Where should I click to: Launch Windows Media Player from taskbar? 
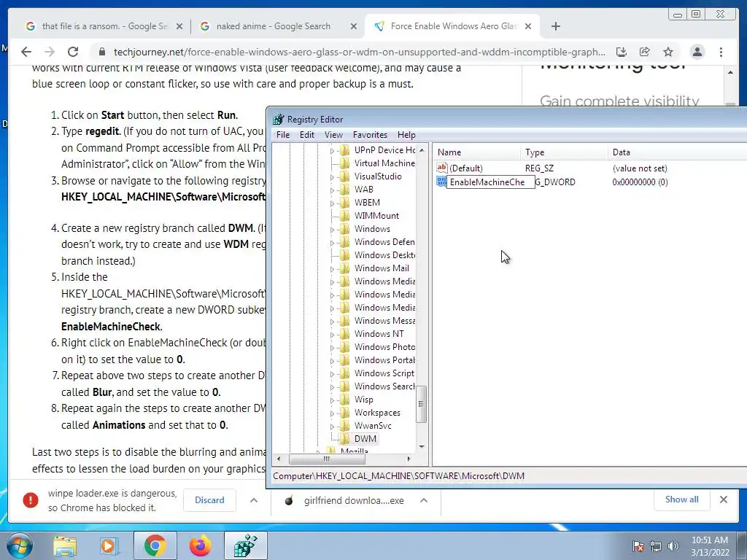108,545
